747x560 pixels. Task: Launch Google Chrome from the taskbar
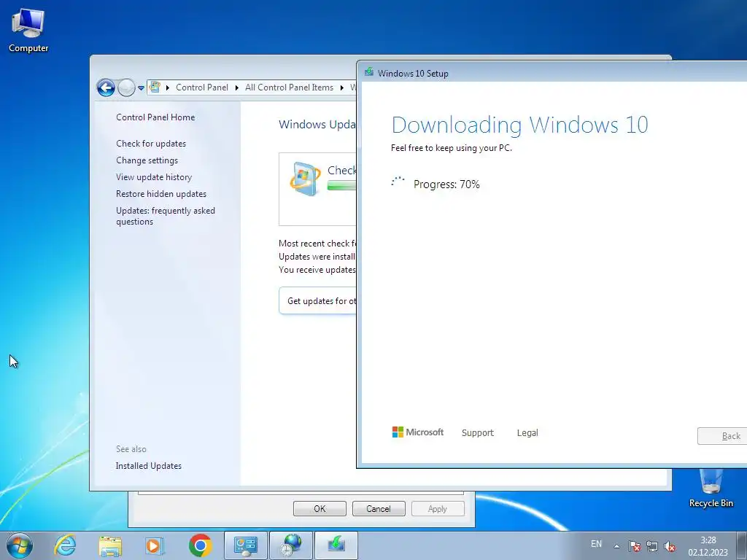coord(200,545)
